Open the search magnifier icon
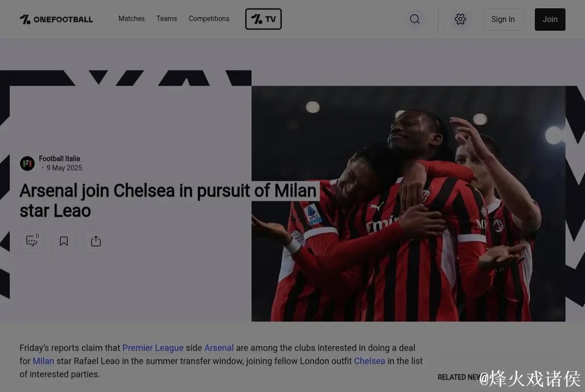The image size is (585, 392). click(x=414, y=19)
